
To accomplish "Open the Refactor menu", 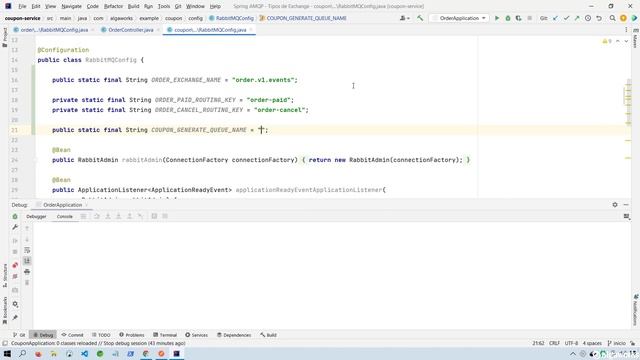I will (113, 6).
